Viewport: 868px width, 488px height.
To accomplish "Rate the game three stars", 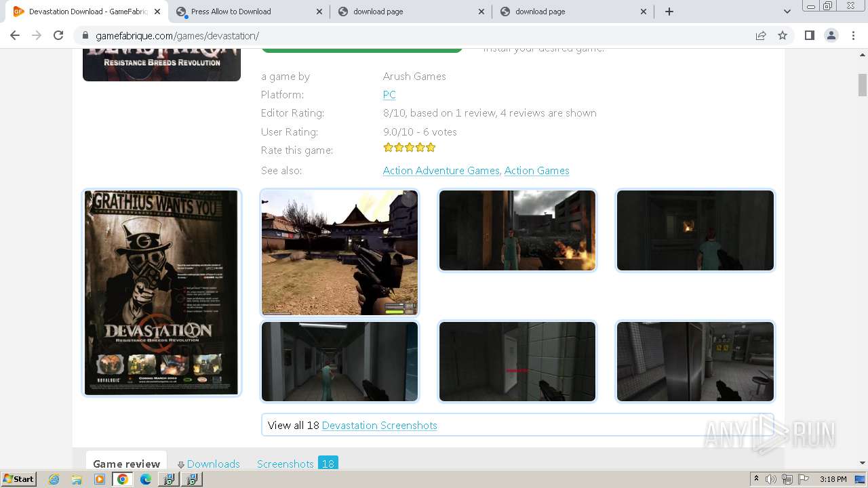I will 409,147.
